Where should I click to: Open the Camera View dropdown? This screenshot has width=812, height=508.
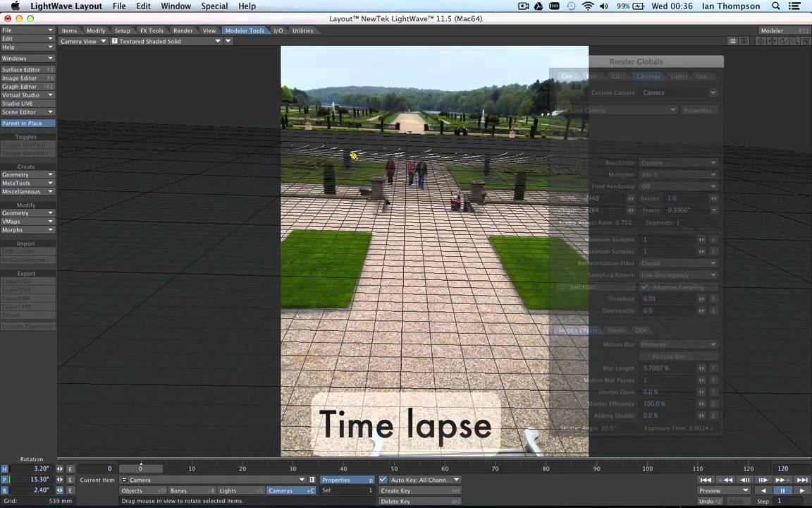83,41
